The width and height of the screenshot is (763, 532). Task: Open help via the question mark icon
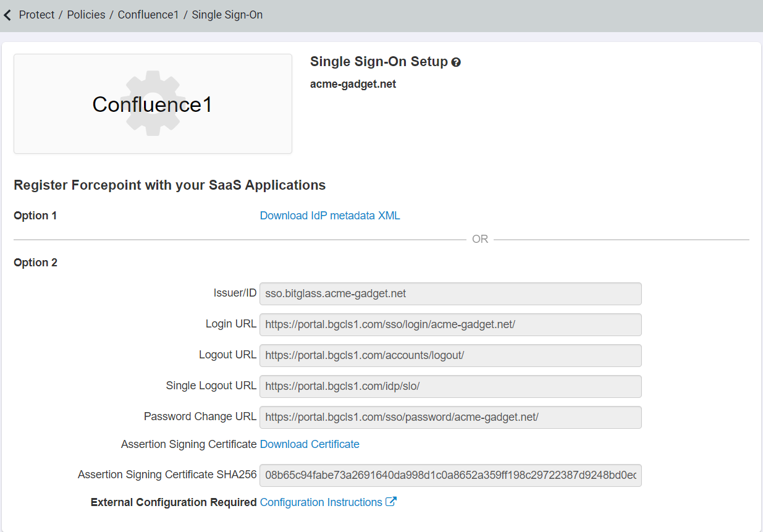click(x=456, y=62)
